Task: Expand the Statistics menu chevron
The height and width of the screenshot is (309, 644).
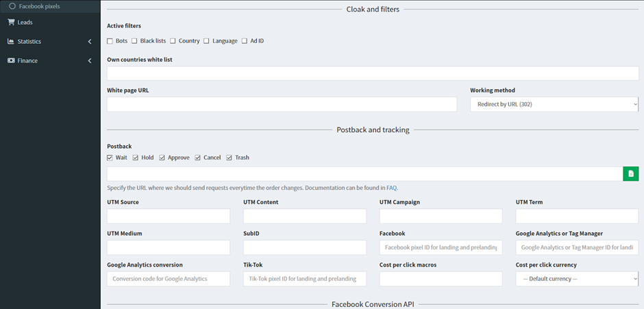Action: (x=90, y=42)
